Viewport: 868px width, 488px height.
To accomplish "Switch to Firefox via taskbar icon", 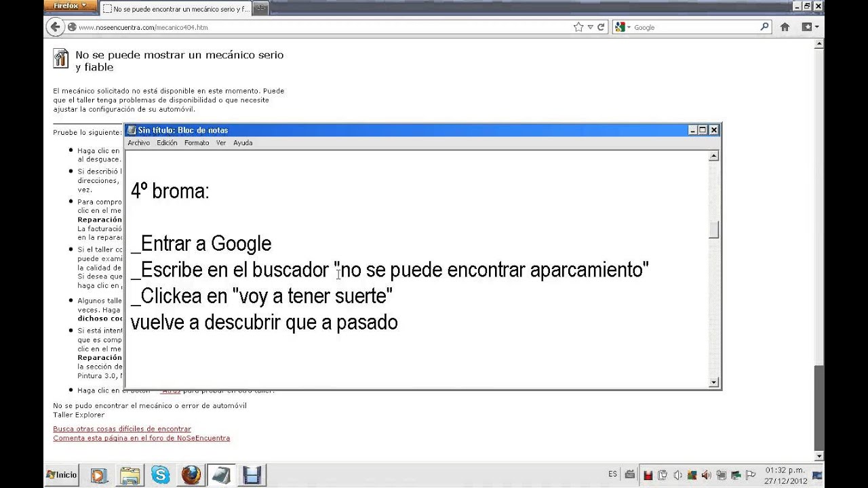I will pos(191,475).
